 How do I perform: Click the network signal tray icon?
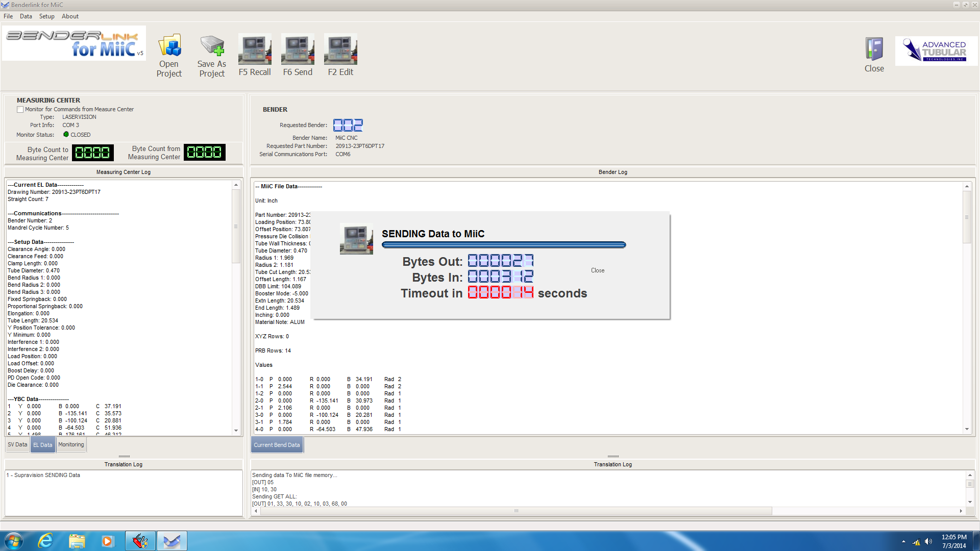[x=916, y=542]
